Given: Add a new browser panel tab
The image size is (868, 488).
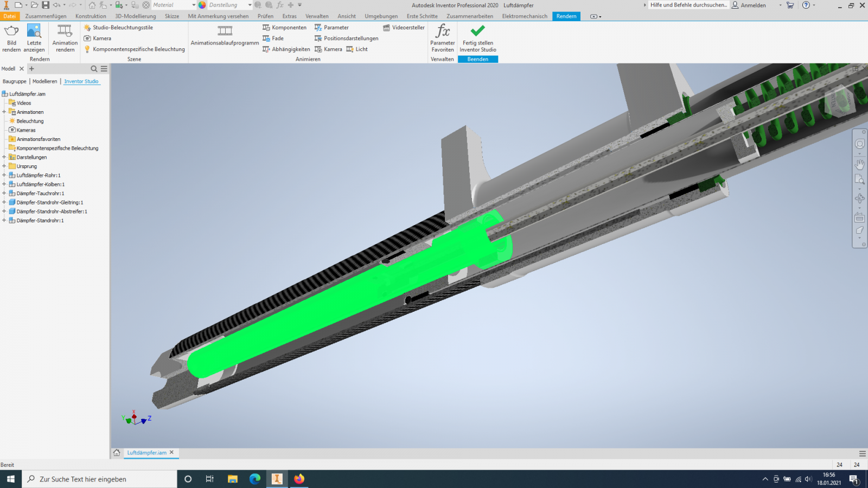Looking at the screenshot, I should (x=31, y=69).
